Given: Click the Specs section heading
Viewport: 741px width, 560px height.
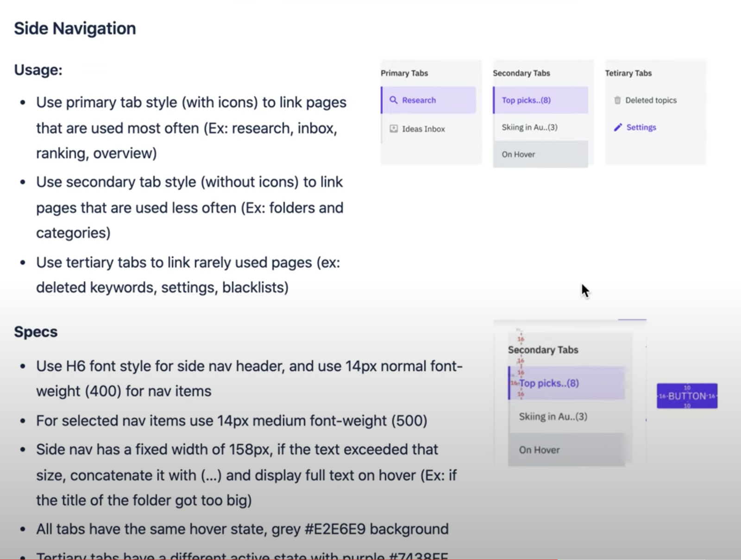Looking at the screenshot, I should click(36, 332).
